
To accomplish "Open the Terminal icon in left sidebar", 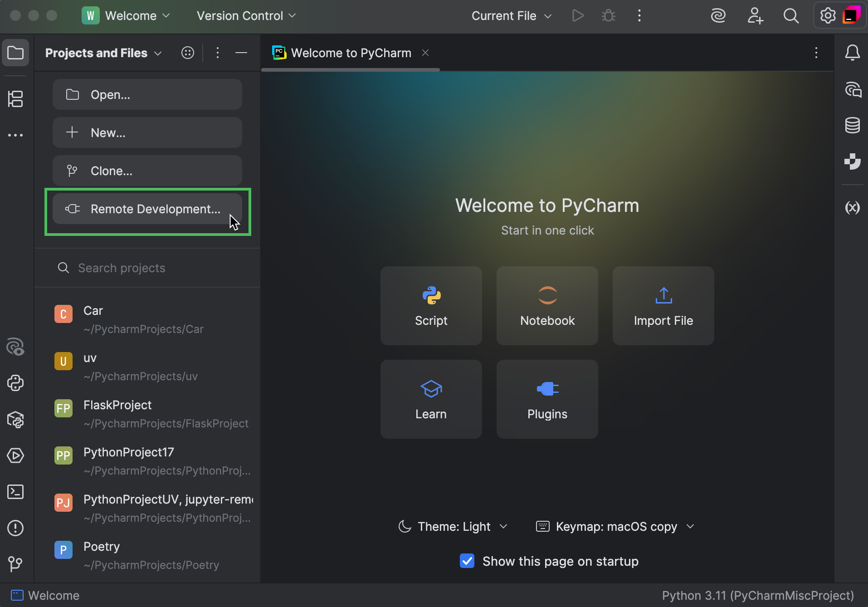I will click(15, 491).
